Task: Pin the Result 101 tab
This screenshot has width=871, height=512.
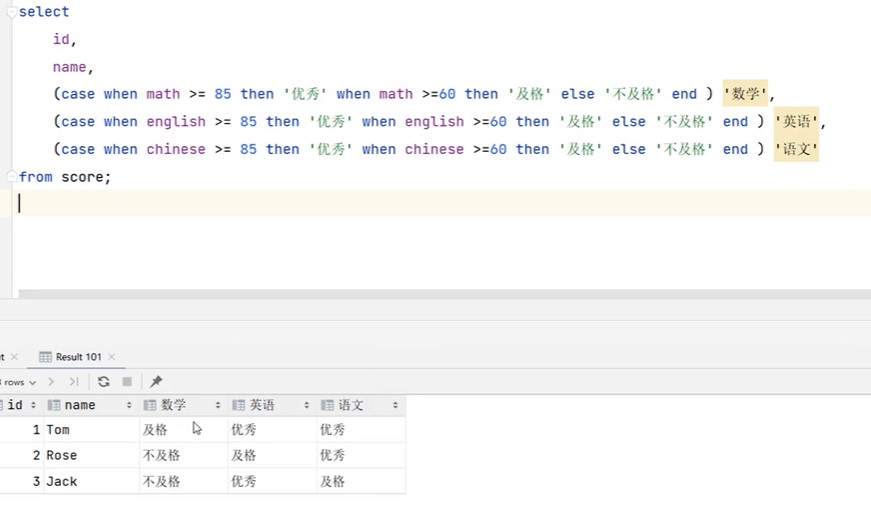Action: (156, 382)
